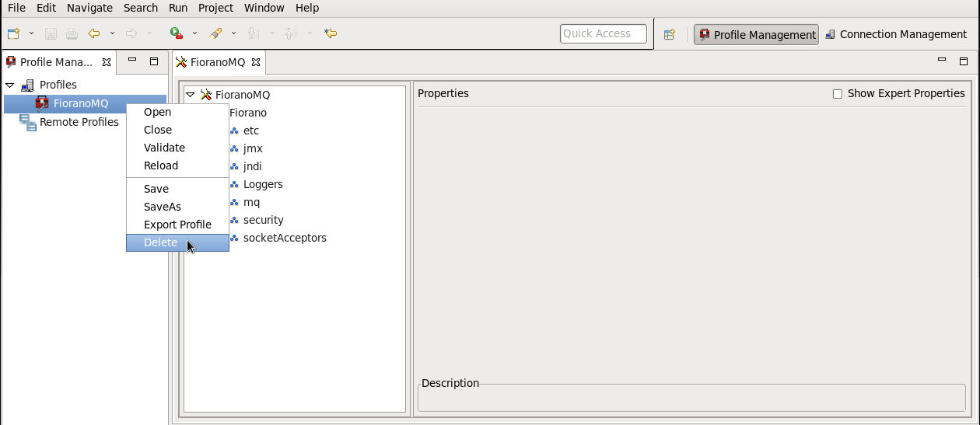Click the Properties heading label

point(443,93)
